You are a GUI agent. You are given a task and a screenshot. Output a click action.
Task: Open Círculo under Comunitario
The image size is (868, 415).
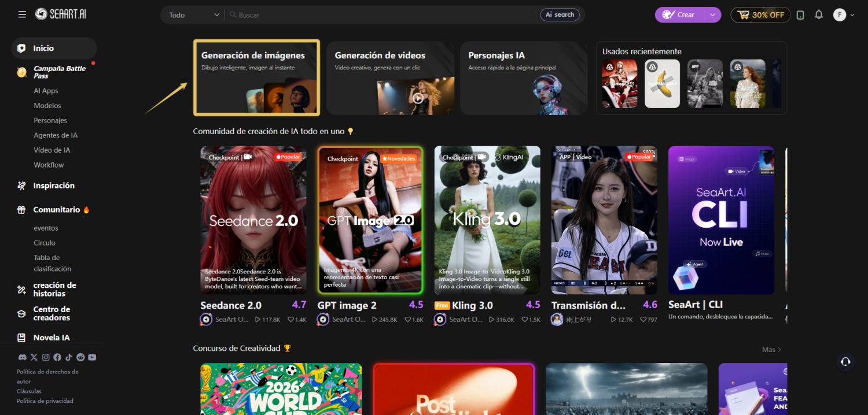pos(45,243)
